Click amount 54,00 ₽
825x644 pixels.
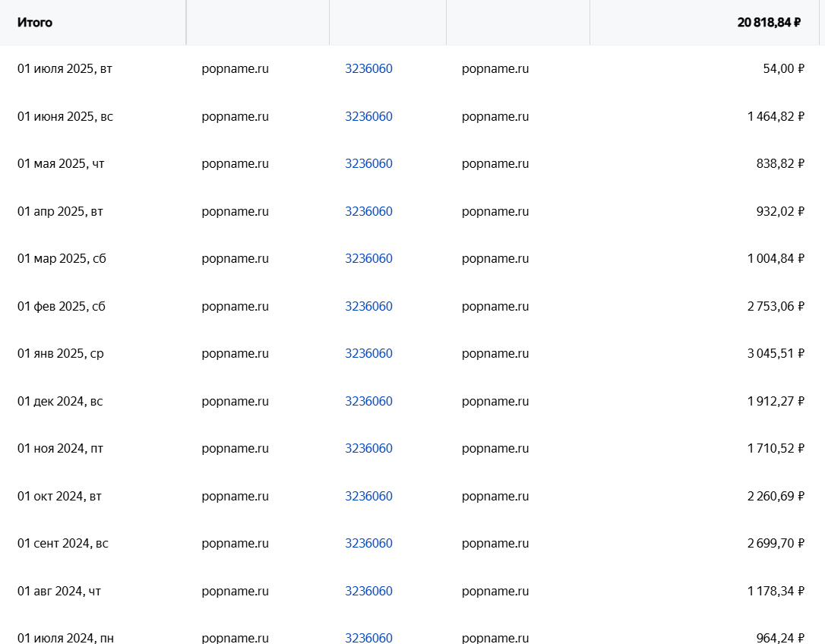(x=783, y=69)
